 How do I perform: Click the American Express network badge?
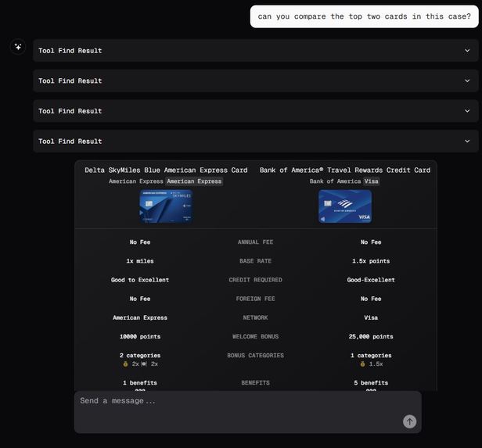click(194, 181)
